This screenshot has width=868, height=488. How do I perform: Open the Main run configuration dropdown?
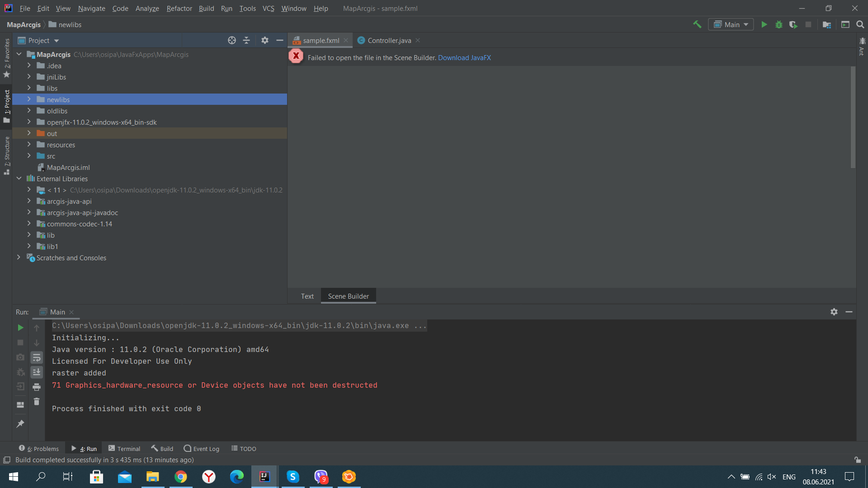click(x=731, y=24)
